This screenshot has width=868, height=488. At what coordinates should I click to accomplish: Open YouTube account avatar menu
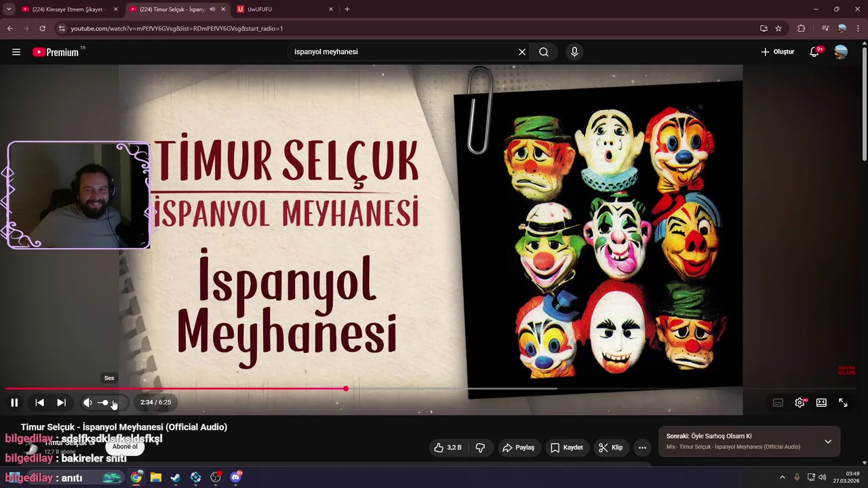coord(841,52)
